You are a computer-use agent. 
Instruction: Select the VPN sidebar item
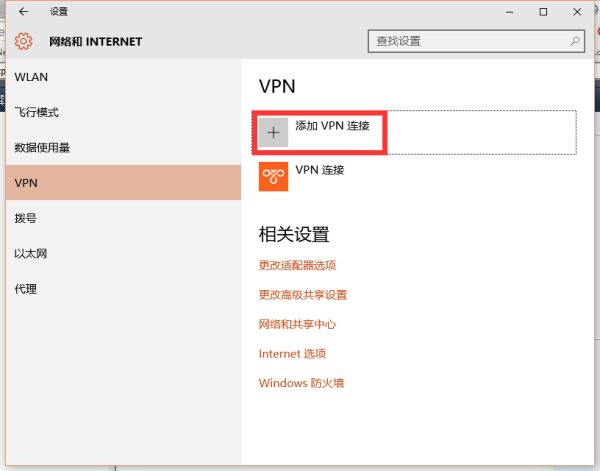tap(123, 183)
